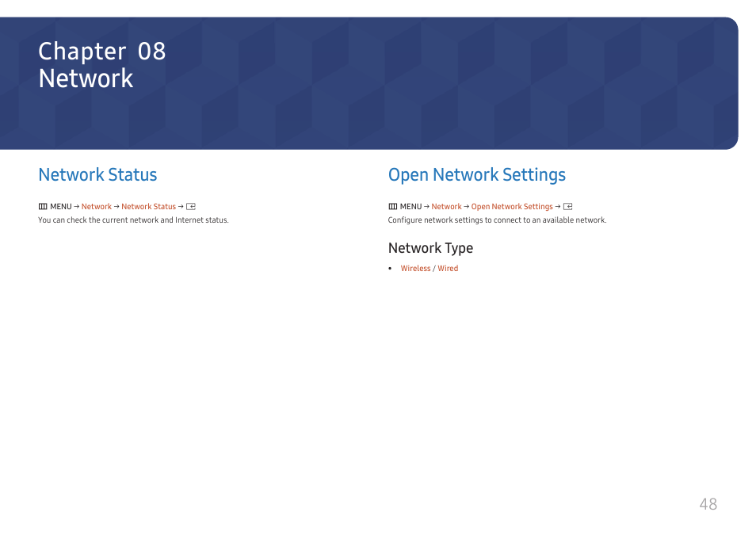Click 'MENU' word in Network Status path
Image resolution: width=756 pixels, height=535 pixels.
coord(61,207)
